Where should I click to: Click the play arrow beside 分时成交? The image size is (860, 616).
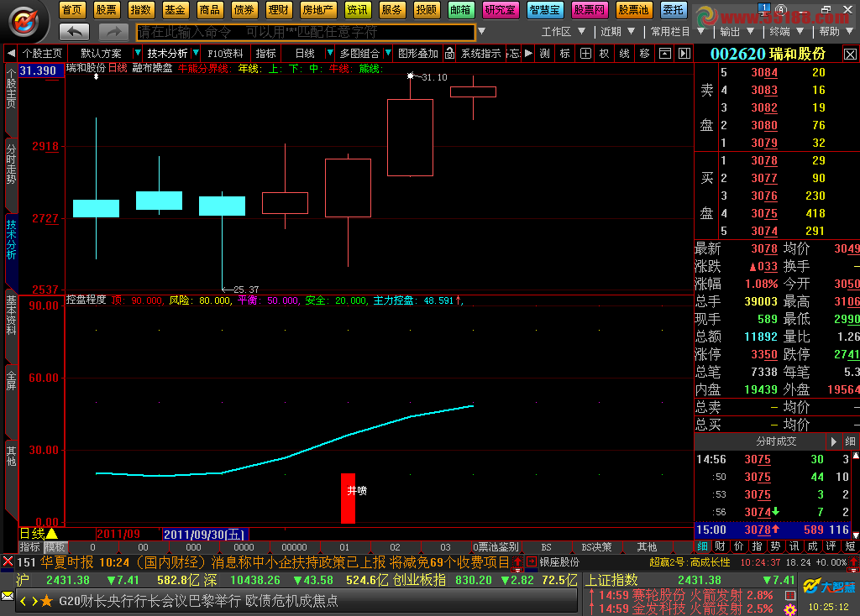833,441
